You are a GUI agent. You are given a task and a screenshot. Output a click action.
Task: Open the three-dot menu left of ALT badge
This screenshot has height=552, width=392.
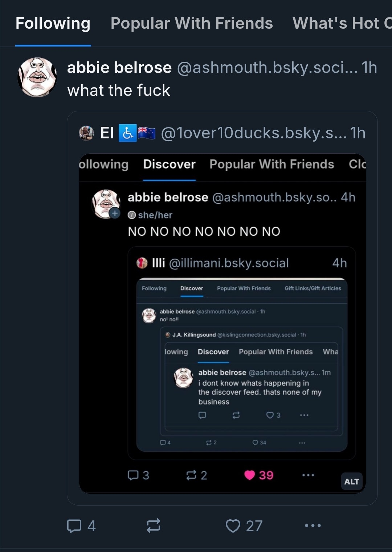coord(308,475)
